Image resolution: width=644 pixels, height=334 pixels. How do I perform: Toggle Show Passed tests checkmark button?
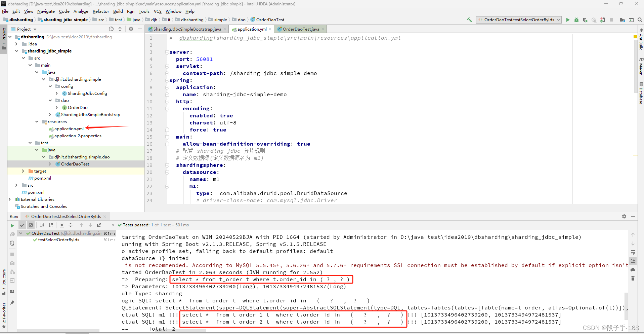click(22, 225)
